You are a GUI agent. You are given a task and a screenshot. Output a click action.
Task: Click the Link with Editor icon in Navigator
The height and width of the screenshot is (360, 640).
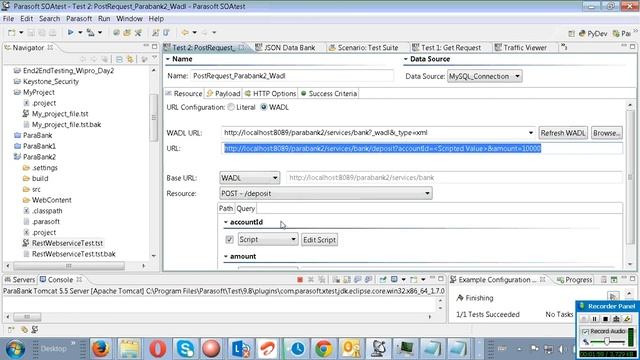click(130, 60)
